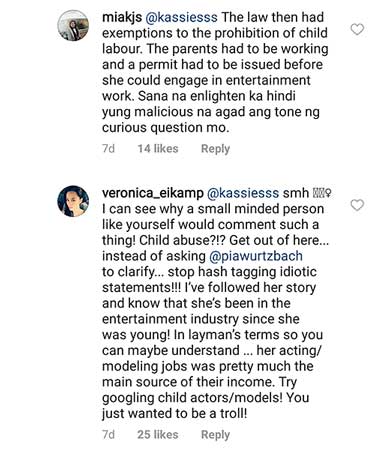Viewport: 381px width, 449px height.
Task: View the 14 likes list
Action: [158, 148]
